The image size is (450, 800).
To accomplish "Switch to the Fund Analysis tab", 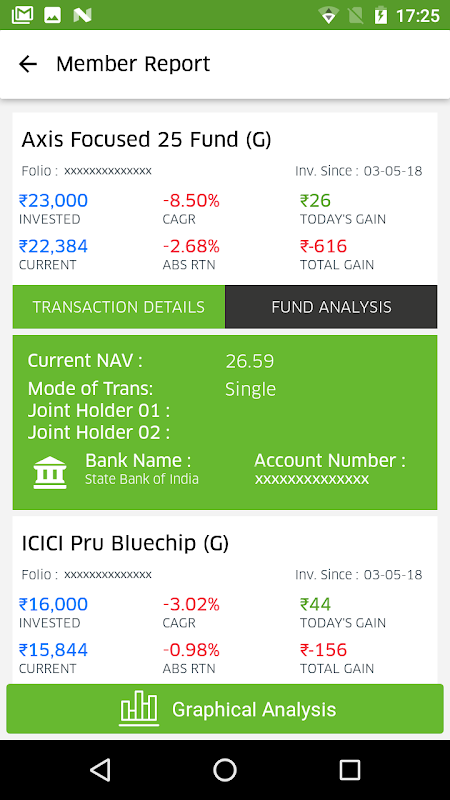I will (331, 307).
